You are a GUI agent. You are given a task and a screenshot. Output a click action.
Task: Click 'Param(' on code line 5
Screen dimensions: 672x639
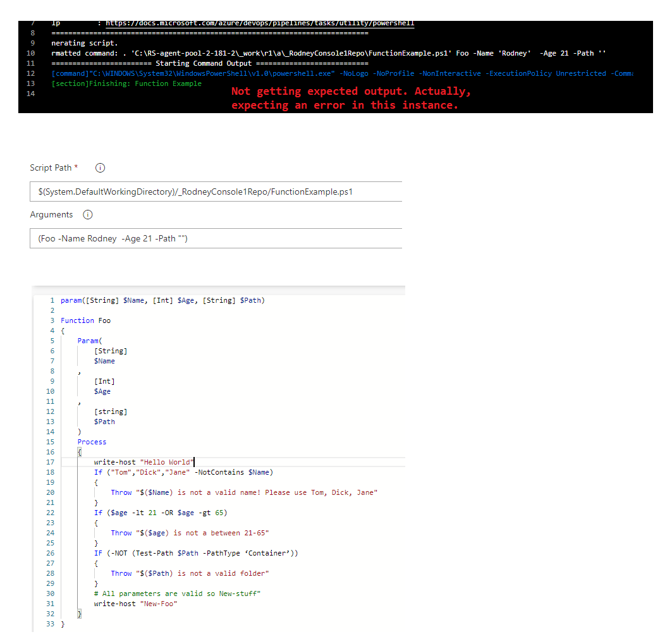[90, 341]
